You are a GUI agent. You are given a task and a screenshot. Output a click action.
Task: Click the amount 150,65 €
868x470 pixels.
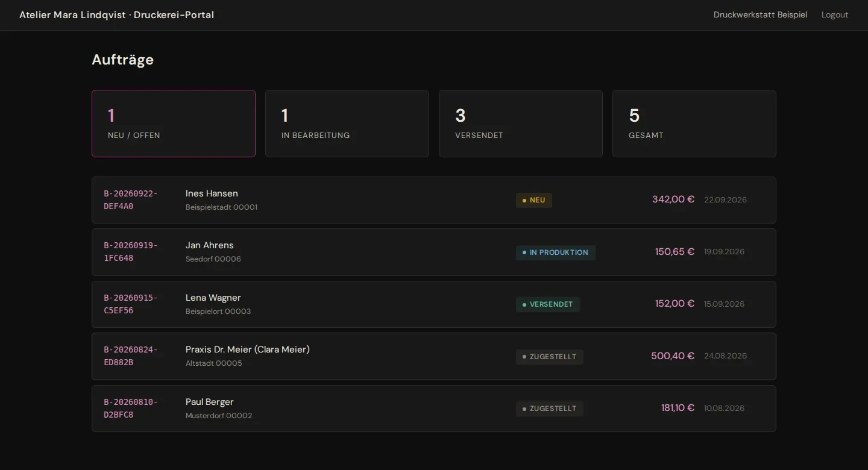[675, 252]
